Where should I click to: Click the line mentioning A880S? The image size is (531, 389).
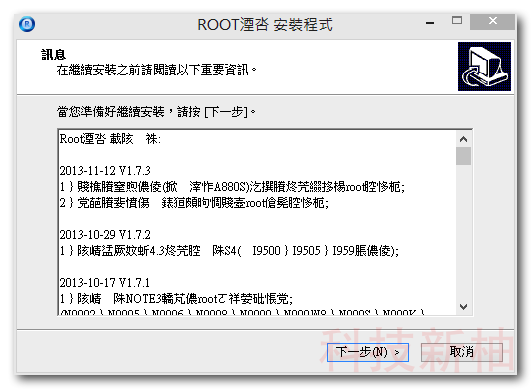point(232,187)
